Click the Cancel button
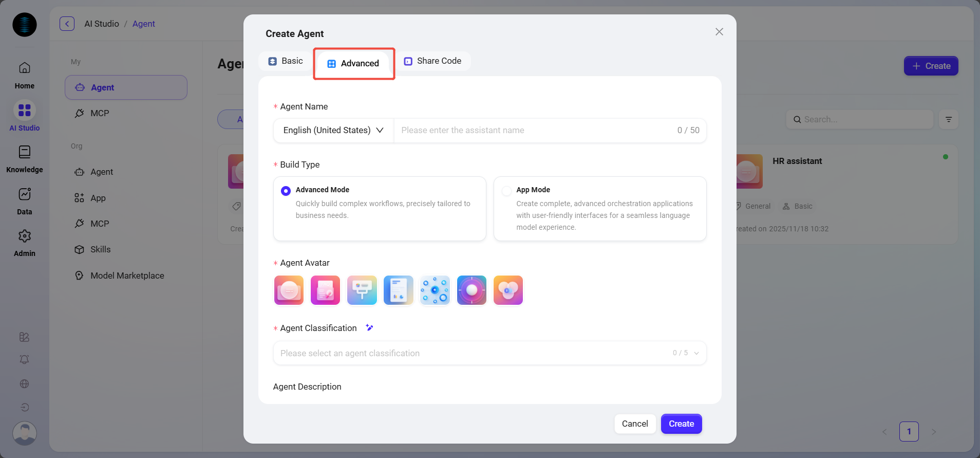The height and width of the screenshot is (458, 980). click(x=635, y=424)
